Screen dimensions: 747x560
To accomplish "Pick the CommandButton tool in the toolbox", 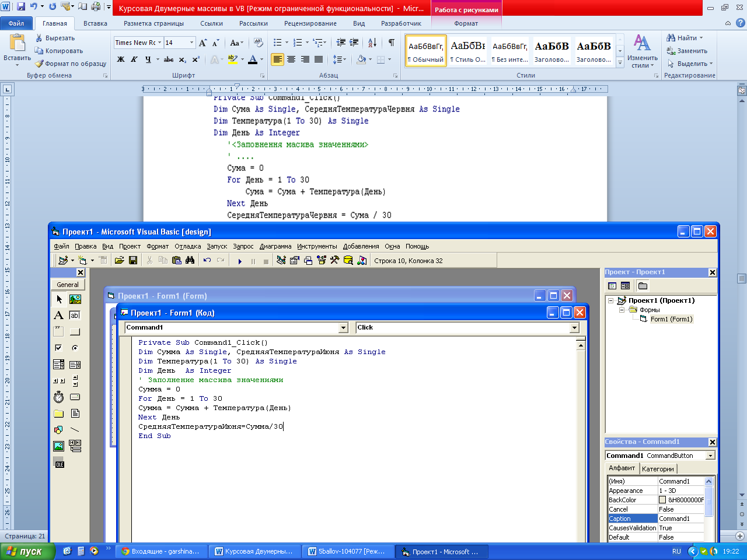I will click(75, 332).
